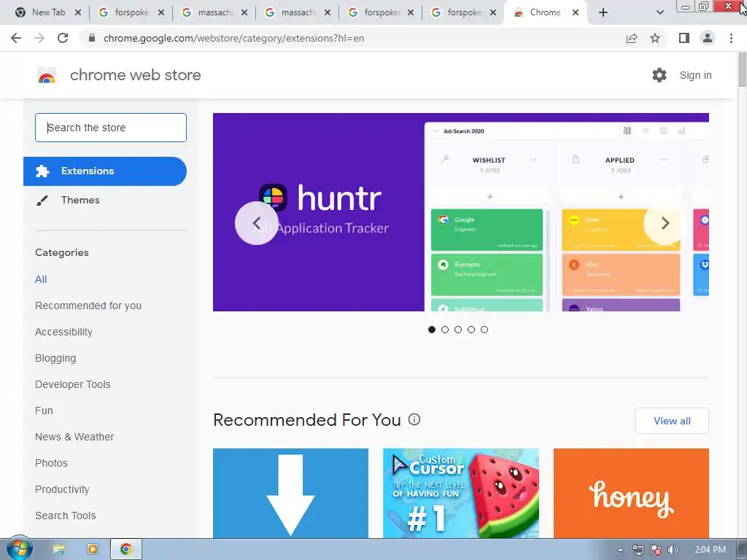The width and height of the screenshot is (747, 560).
Task: Close the New Tab tab
Action: coord(78,12)
